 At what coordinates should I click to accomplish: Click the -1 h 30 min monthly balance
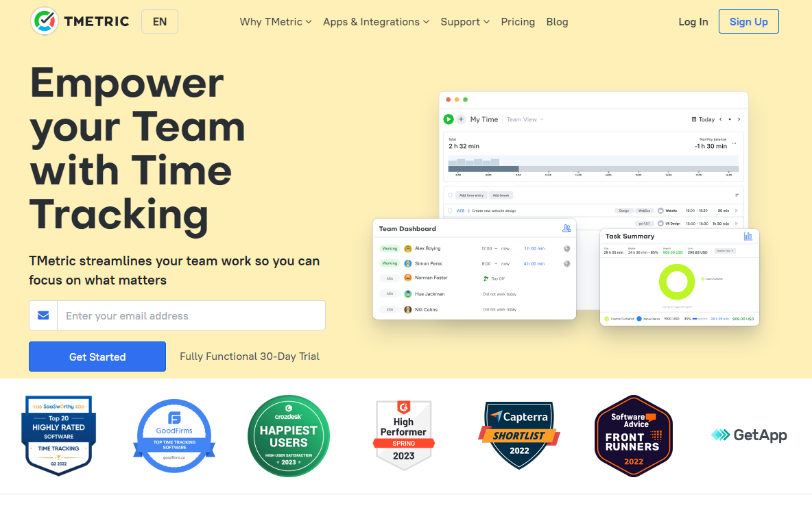coord(710,147)
